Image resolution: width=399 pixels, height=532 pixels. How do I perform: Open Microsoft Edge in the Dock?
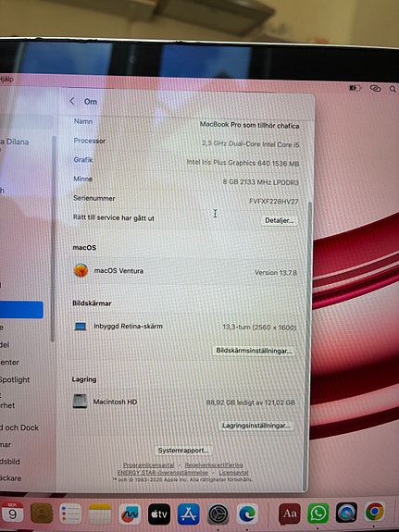pos(247,514)
